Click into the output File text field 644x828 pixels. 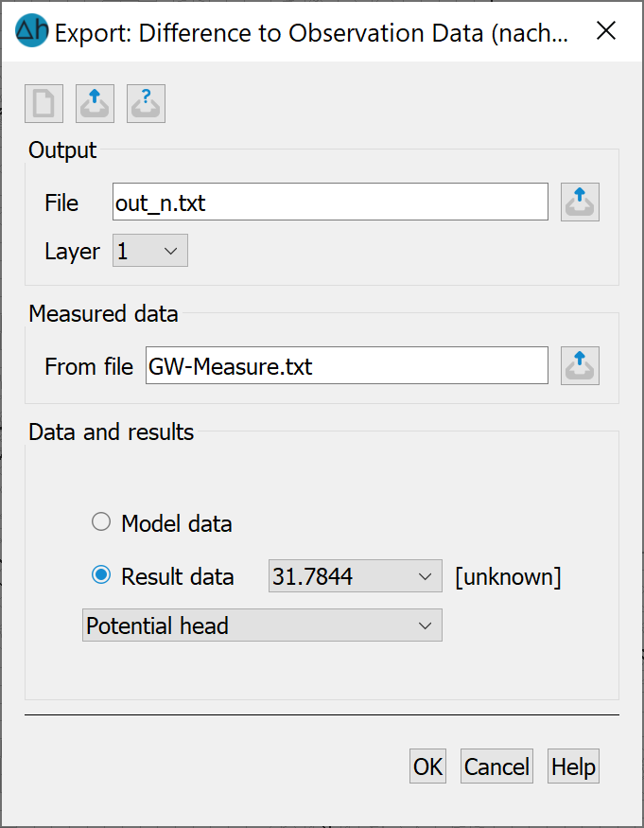[x=330, y=203]
